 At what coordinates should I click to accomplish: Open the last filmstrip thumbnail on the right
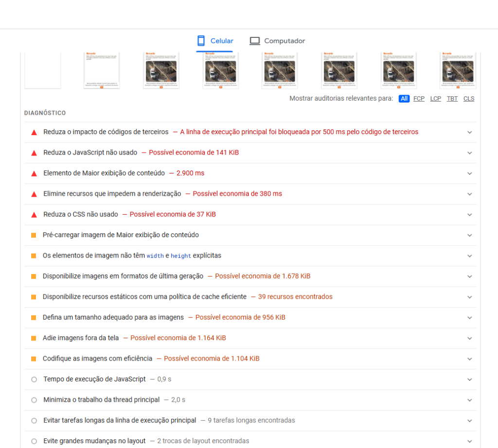pyautogui.click(x=458, y=70)
